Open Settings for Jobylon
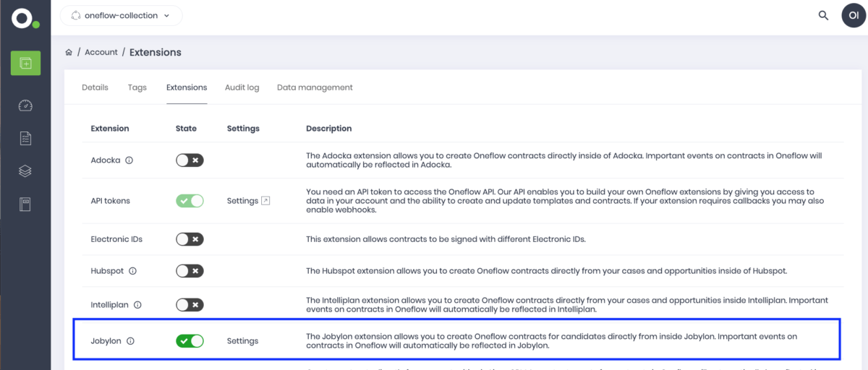Screen dimensions: 868x370 pos(242,341)
